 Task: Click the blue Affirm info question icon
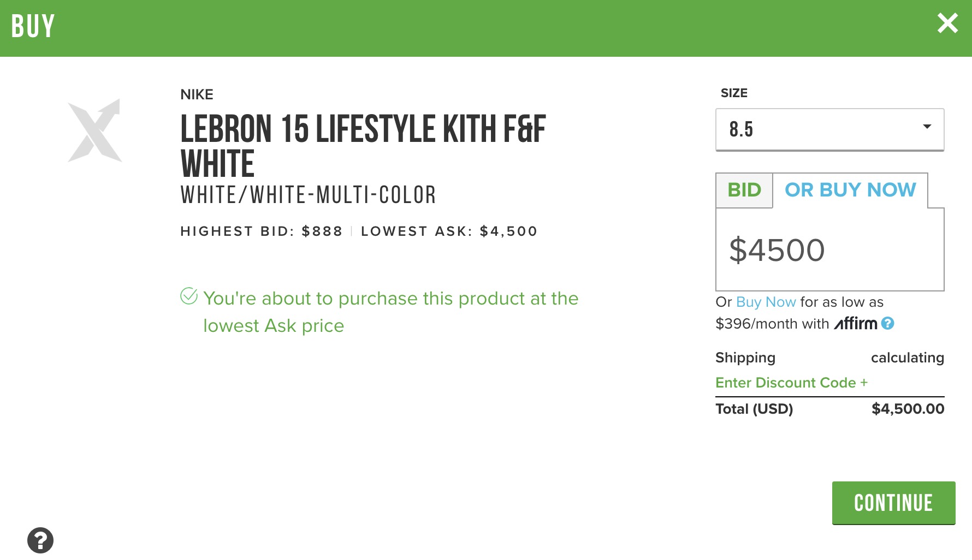pyautogui.click(x=888, y=324)
